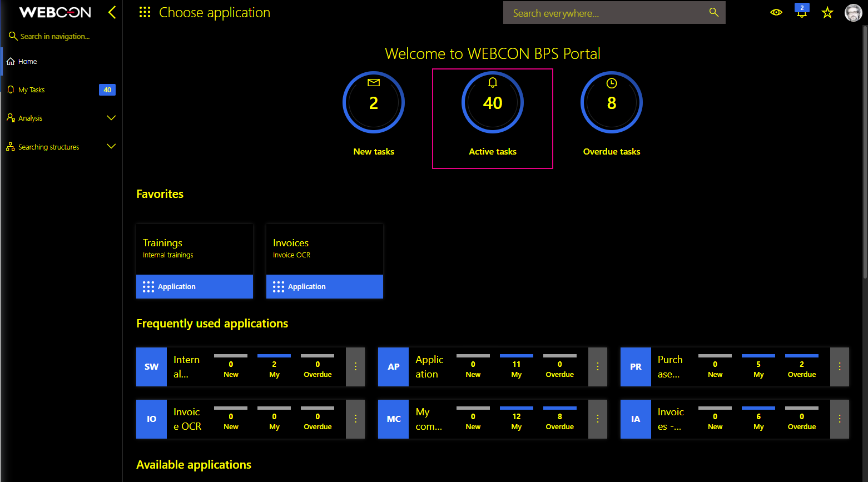Open notifications bell with badge 2
This screenshot has height=482, width=868.
pyautogui.click(x=801, y=11)
